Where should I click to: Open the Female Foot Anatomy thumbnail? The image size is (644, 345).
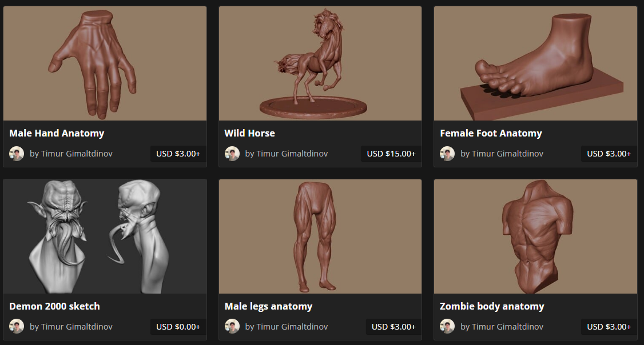point(535,63)
